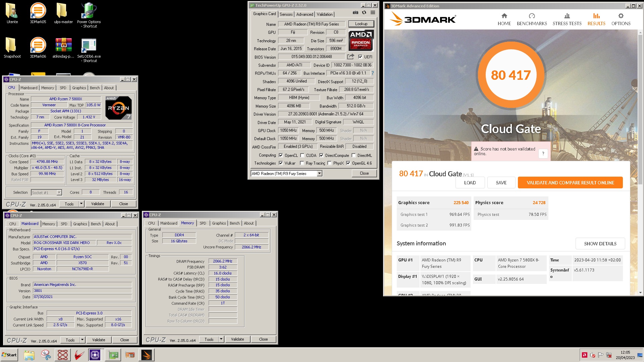Click the BIOS export share icon in GPU-Z
The image size is (644, 362).
coord(351,57)
